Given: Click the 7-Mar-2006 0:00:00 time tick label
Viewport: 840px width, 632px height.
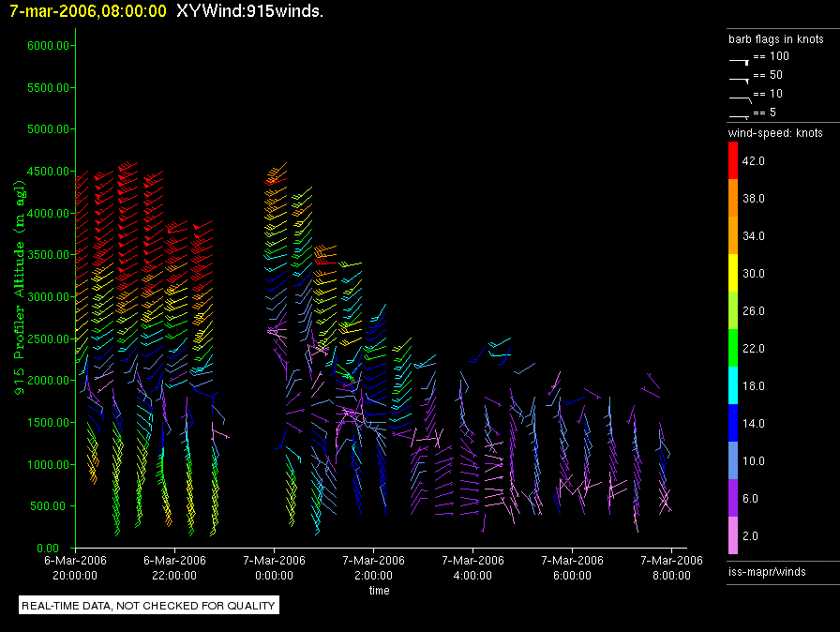Looking at the screenshot, I should tap(274, 567).
